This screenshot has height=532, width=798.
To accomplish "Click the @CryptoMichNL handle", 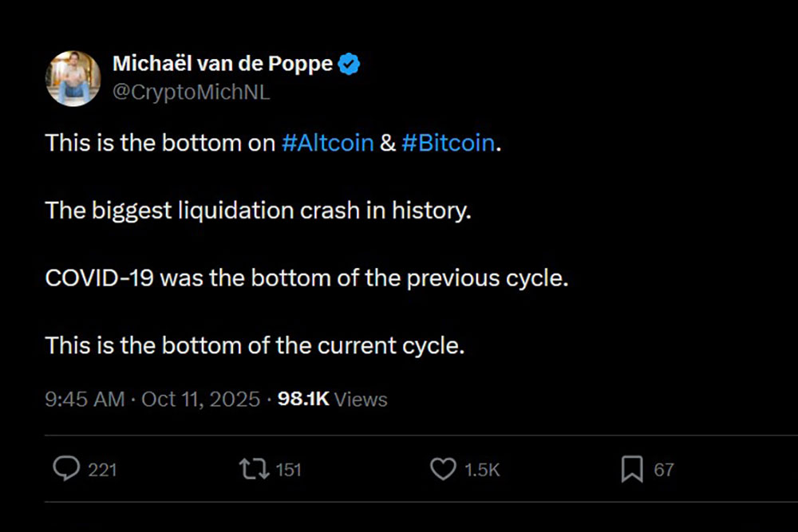I will [x=191, y=92].
